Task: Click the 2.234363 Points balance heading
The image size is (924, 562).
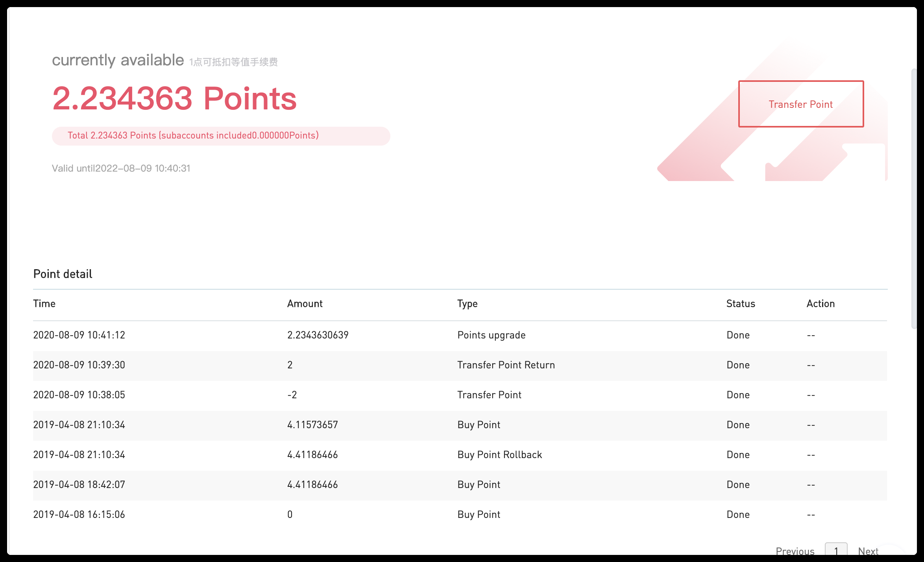Action: pos(174,98)
